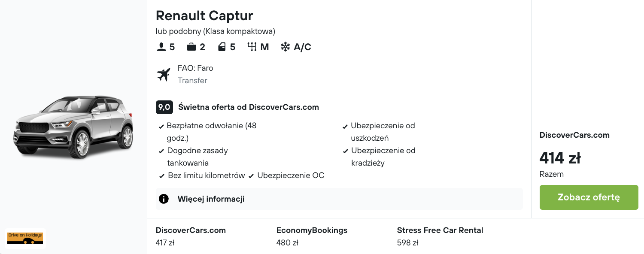644x254 pixels.
Task: Click the luggage suitcase icon
Action: pyautogui.click(x=191, y=47)
